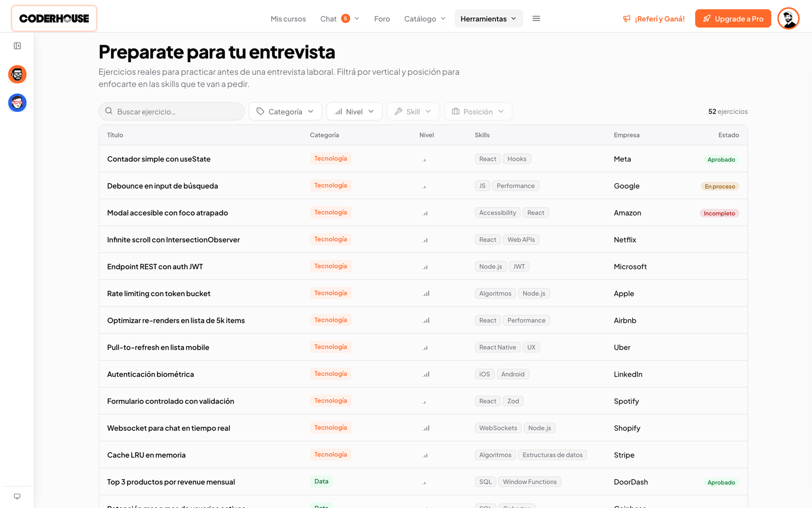Open the Nivel filter dropdown
Screen dimensions: 812x508
coord(354,111)
